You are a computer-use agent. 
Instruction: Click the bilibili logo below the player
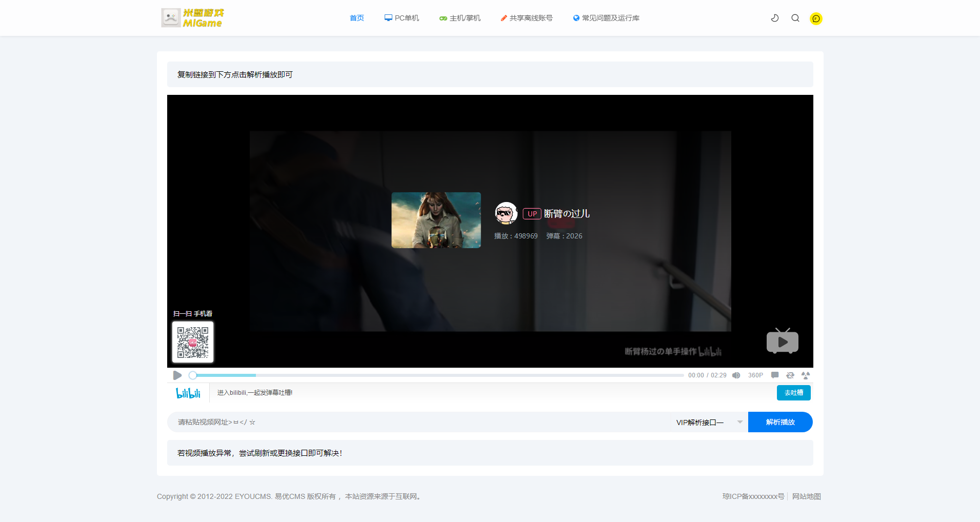[188, 393]
